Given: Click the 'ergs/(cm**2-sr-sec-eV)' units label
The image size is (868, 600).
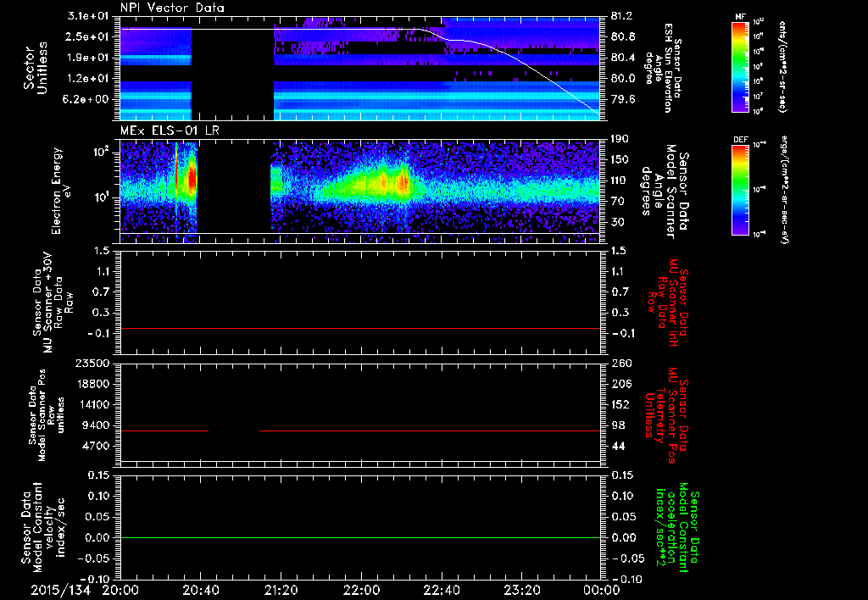Looking at the screenshot, I should click(x=785, y=189).
